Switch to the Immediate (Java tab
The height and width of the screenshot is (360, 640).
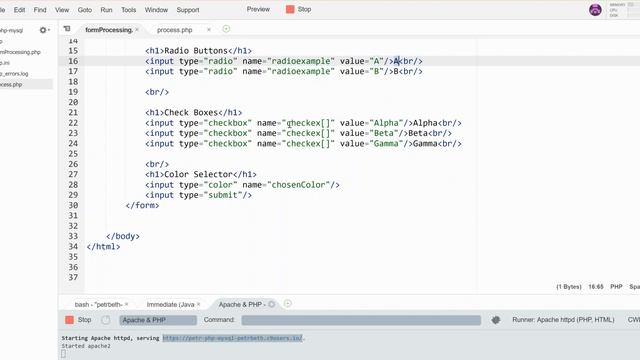click(x=170, y=304)
